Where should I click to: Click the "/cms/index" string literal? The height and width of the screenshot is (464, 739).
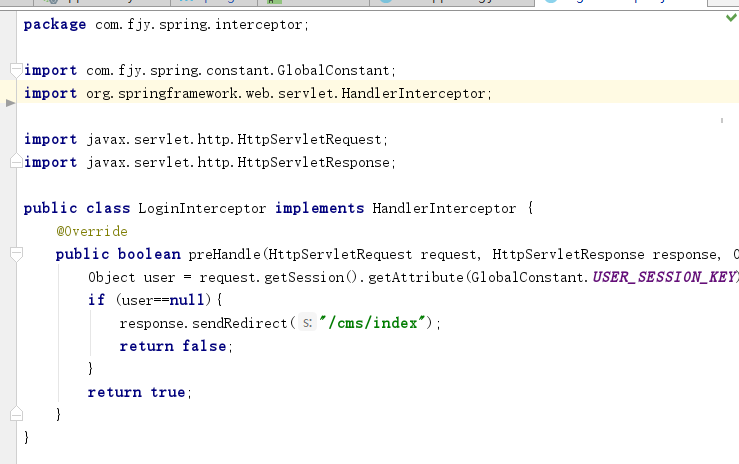tap(374, 323)
